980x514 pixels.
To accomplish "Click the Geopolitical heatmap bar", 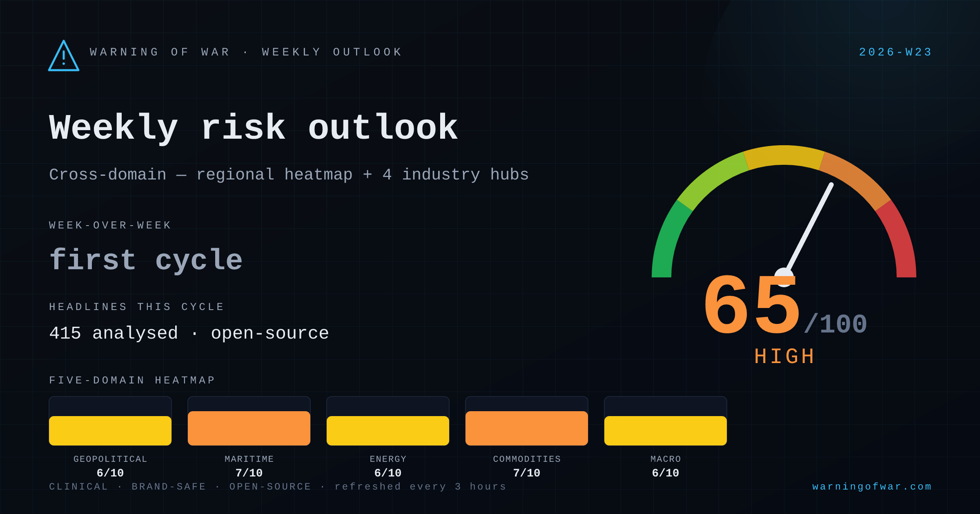I will [110, 431].
